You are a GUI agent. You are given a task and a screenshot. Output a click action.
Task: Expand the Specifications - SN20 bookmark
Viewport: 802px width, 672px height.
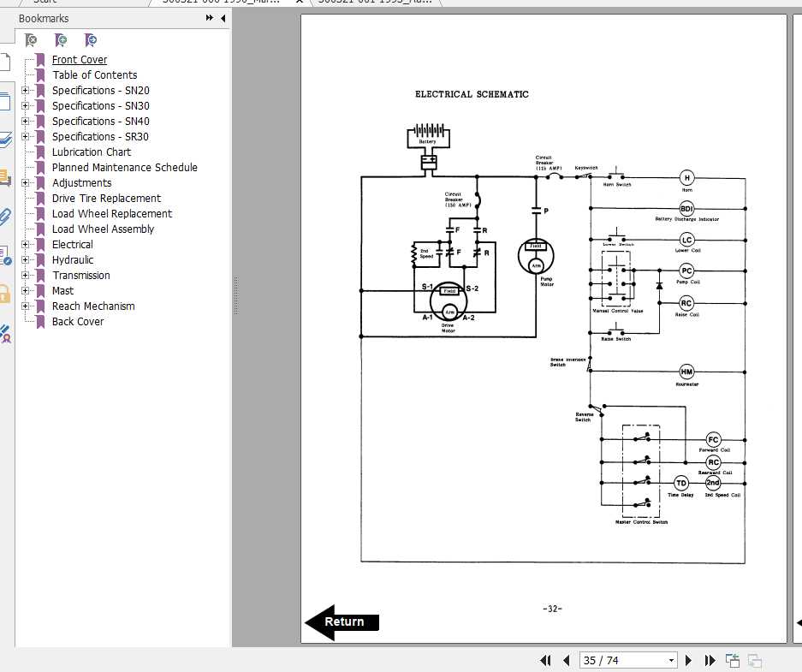click(x=25, y=91)
